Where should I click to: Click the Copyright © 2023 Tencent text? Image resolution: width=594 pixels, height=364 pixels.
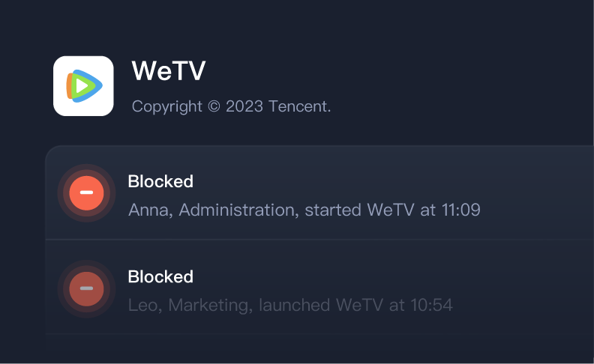pyautogui.click(x=231, y=106)
